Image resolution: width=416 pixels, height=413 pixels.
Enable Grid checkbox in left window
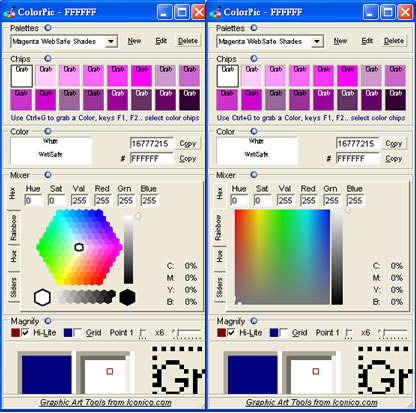(x=77, y=332)
